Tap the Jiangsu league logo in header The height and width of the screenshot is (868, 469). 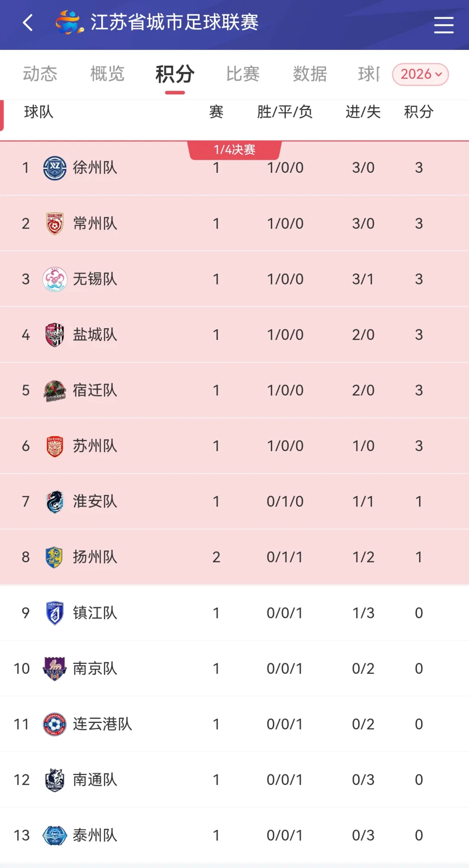[x=69, y=23]
